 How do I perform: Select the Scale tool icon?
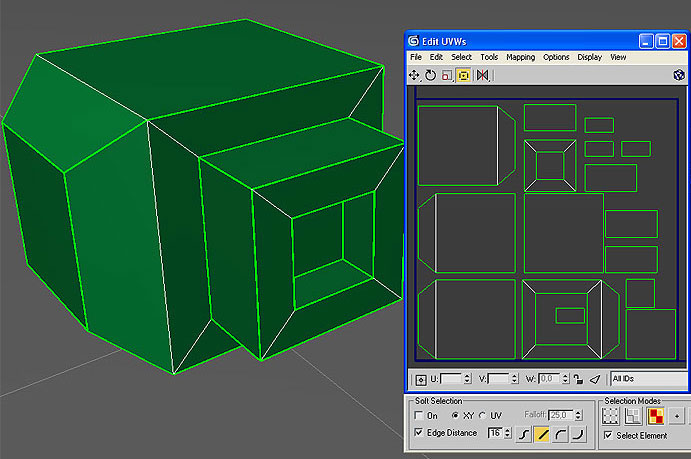point(447,75)
